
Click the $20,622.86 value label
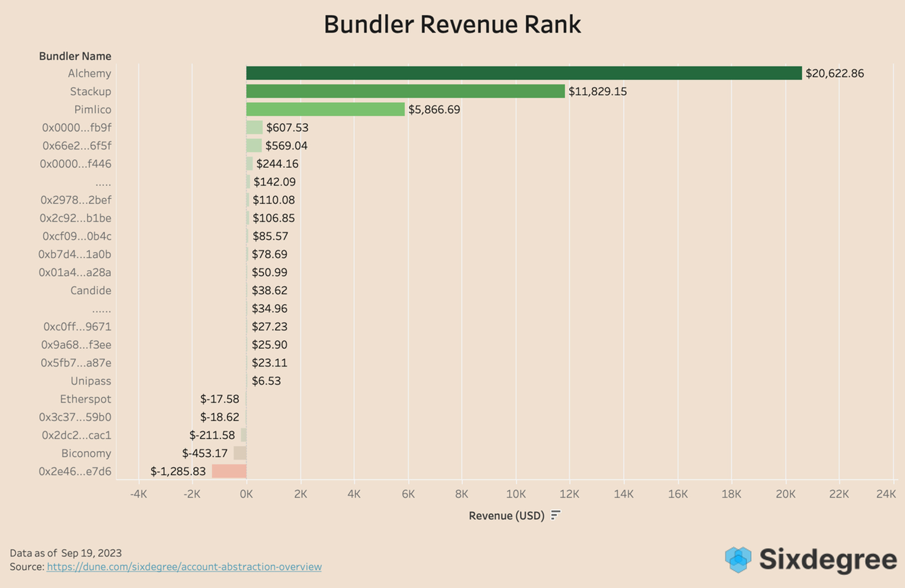click(834, 73)
